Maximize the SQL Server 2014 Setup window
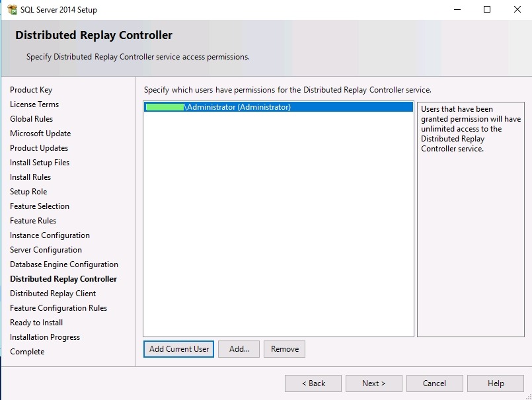This screenshot has width=532, height=400. pyautogui.click(x=487, y=9)
